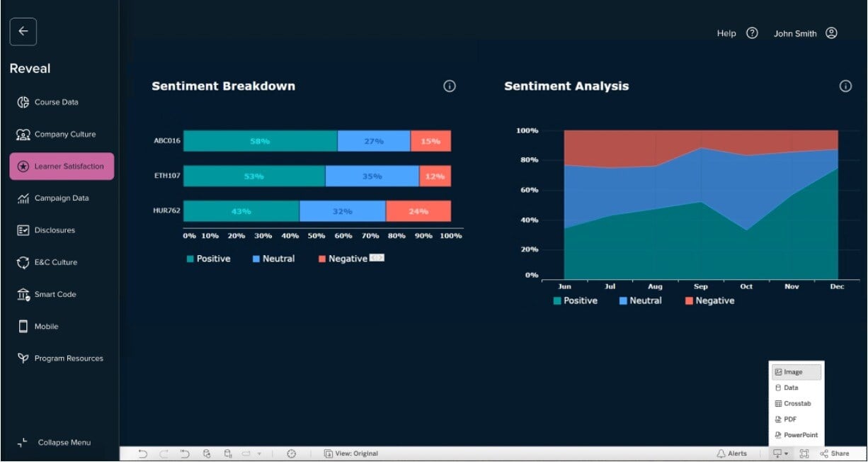Click the full screen icon
Screen dimensions: 868x462
(804, 453)
